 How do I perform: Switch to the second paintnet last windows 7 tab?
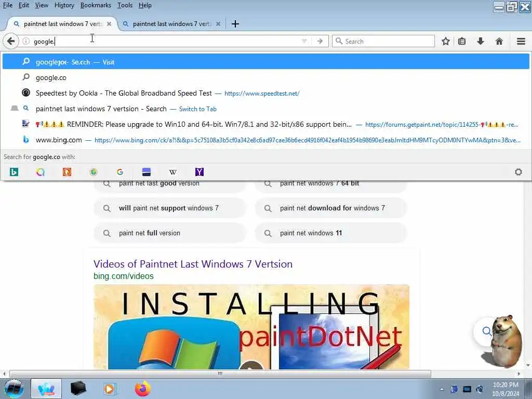(171, 24)
